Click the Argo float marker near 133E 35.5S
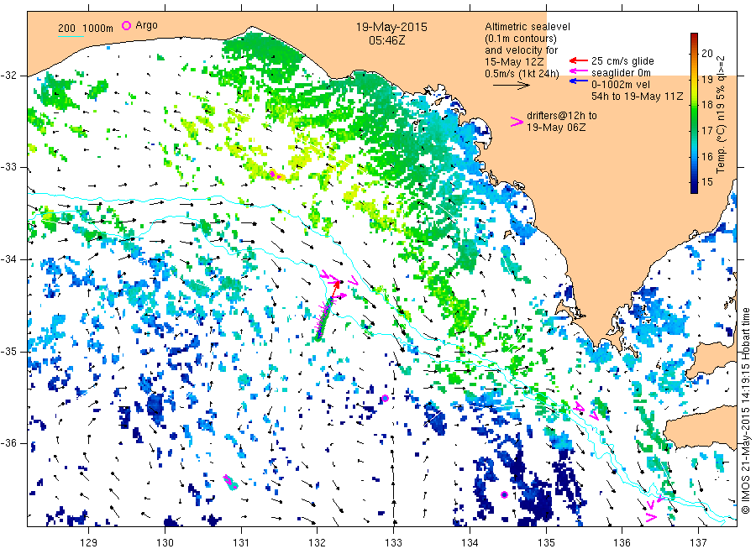The width and height of the screenshot is (756, 554). click(x=386, y=399)
